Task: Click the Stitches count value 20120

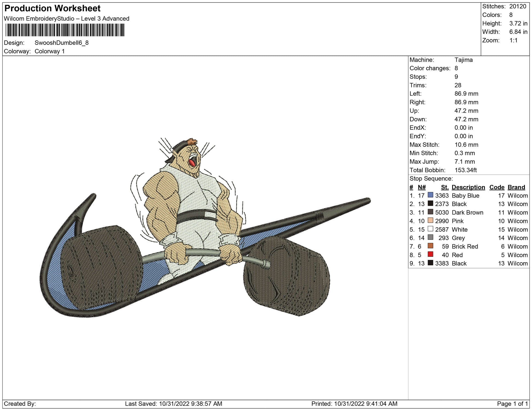Action: [518, 7]
